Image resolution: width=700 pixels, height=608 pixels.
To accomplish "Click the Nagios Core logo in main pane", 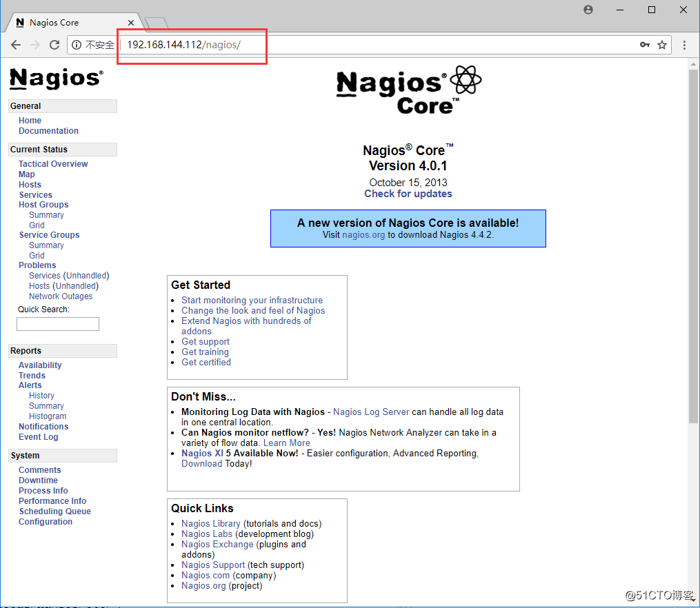I will pos(408,90).
